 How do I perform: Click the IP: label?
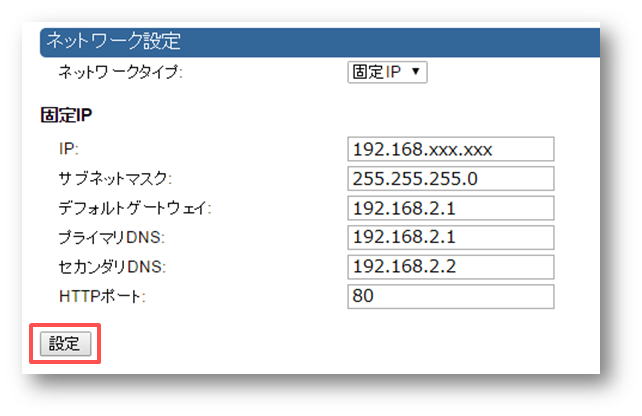[x=68, y=149]
